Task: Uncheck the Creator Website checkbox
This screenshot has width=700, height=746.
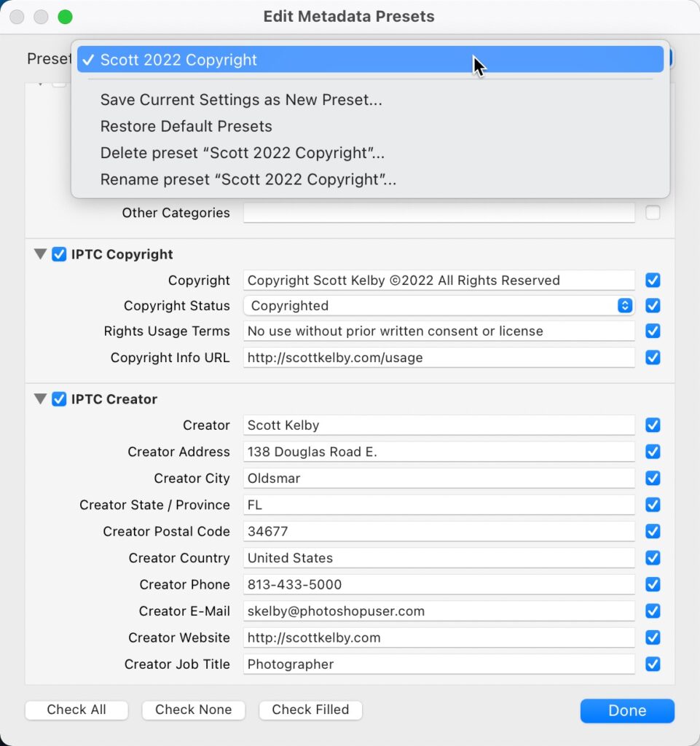Action: pyautogui.click(x=653, y=637)
